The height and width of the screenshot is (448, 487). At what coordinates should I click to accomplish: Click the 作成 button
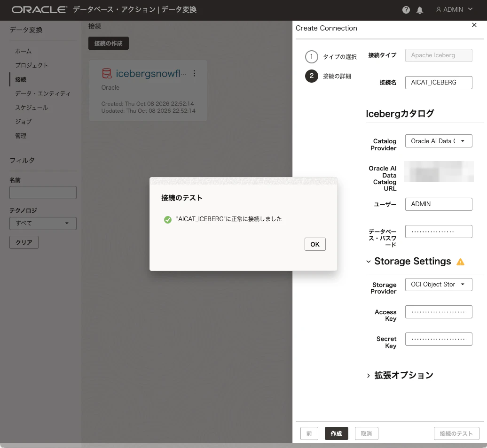click(x=337, y=433)
